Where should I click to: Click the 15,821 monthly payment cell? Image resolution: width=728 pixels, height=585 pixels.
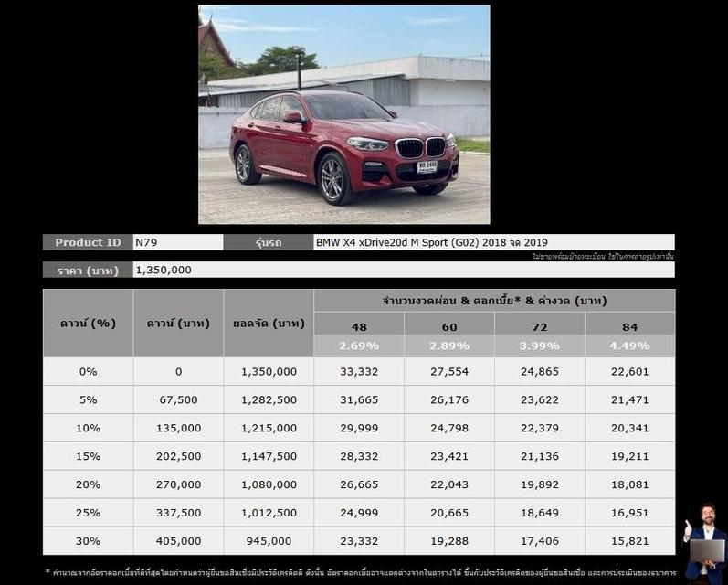[630, 541]
